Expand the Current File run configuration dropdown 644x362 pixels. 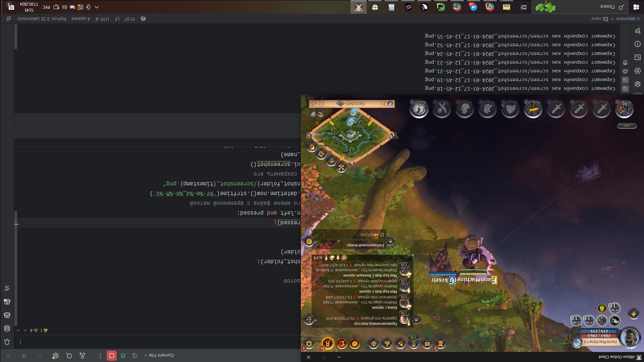pos(159,355)
